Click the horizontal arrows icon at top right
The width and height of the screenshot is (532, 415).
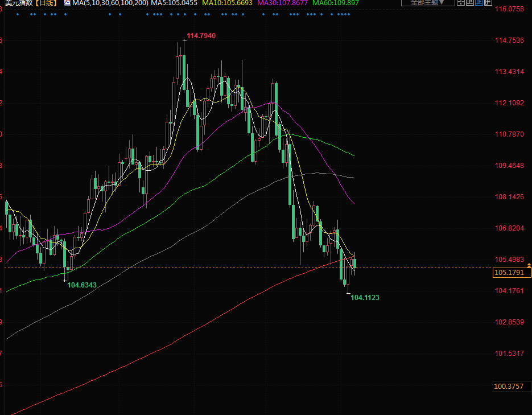tap(488, 2)
